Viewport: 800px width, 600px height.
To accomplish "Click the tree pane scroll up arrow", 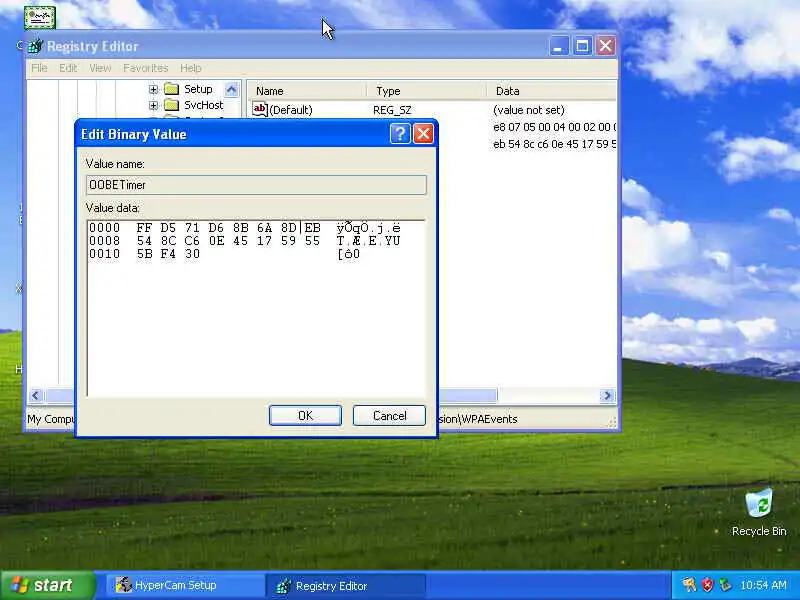I will 232,90.
